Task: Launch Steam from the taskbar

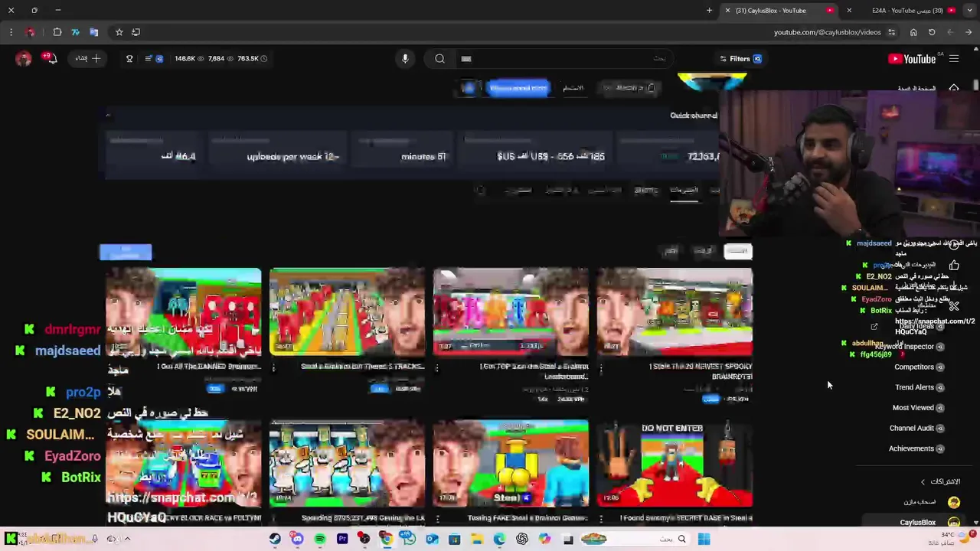Action: (x=274, y=539)
